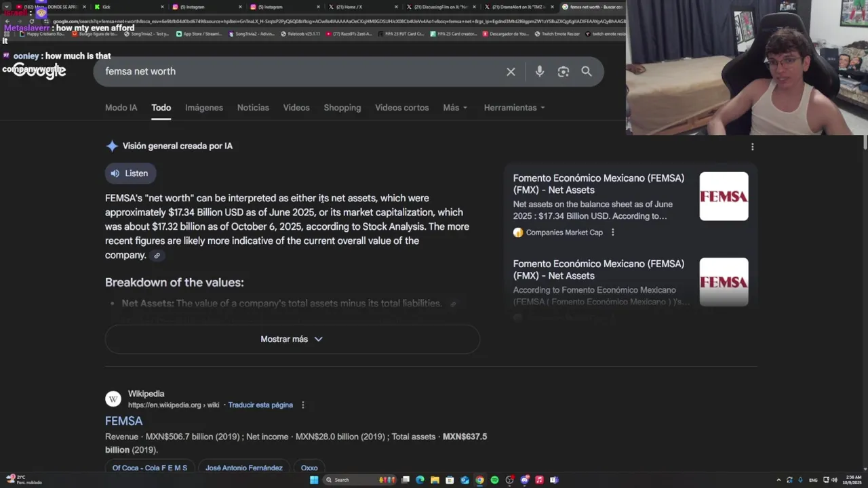Open the Windows Start menu
This screenshot has height=488, width=868.
(314, 480)
